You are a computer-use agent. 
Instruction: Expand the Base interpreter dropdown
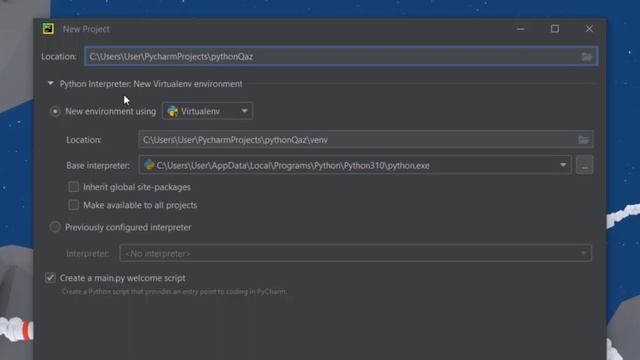(x=563, y=165)
